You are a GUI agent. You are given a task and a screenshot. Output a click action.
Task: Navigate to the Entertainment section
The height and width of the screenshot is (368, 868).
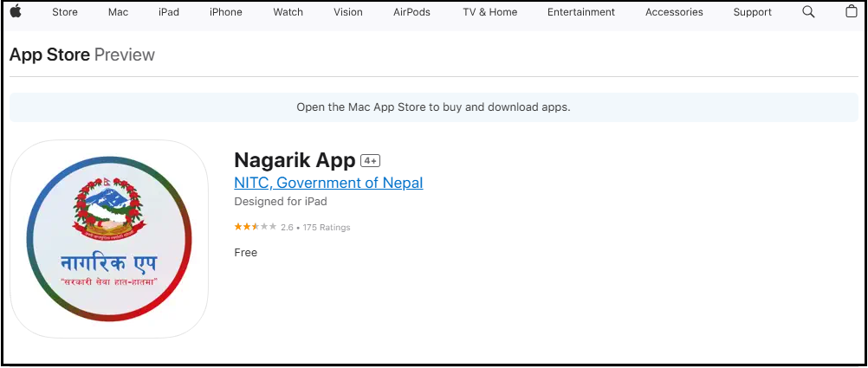coord(581,12)
